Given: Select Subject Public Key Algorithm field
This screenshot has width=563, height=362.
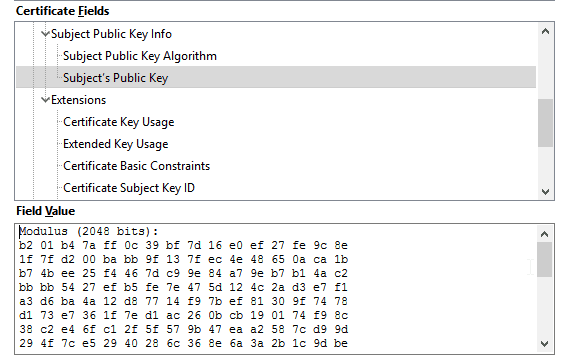Looking at the screenshot, I should click(140, 56).
